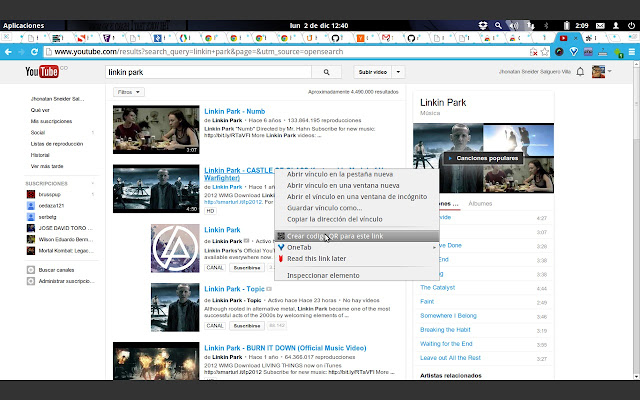Subscribe to Linkin Park - Topic channel
Viewport: 640px width, 400px height.
coord(247,326)
